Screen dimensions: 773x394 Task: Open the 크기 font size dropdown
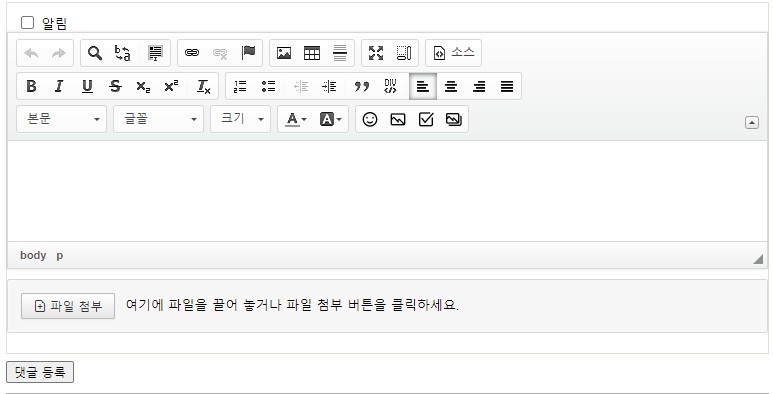click(x=241, y=119)
